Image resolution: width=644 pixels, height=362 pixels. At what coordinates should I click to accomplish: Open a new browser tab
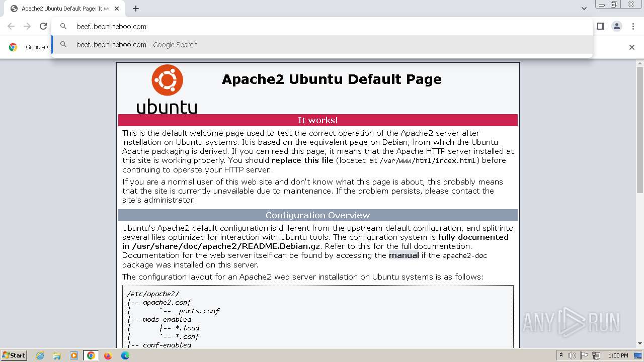click(x=136, y=9)
